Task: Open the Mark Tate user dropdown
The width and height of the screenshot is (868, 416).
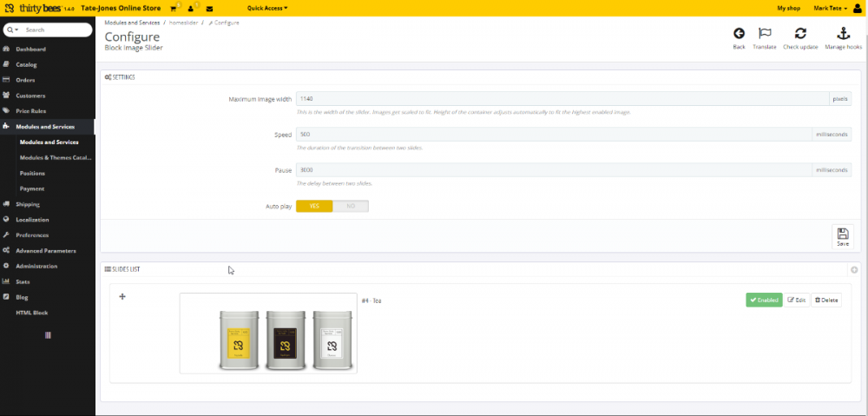Action: tap(831, 8)
